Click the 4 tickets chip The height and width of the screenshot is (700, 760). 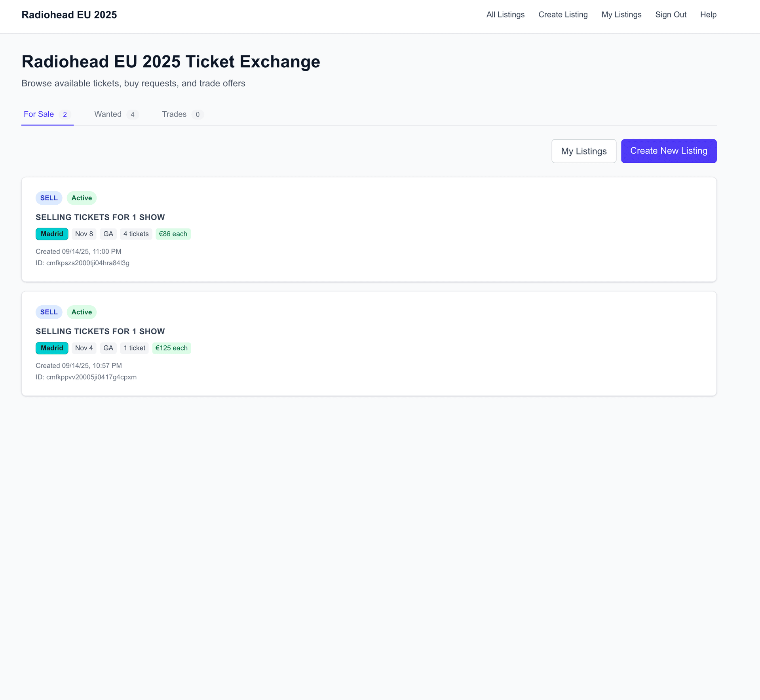coord(136,234)
